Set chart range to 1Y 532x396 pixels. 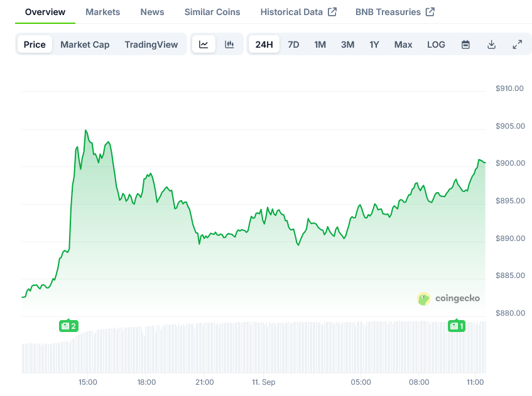(374, 45)
